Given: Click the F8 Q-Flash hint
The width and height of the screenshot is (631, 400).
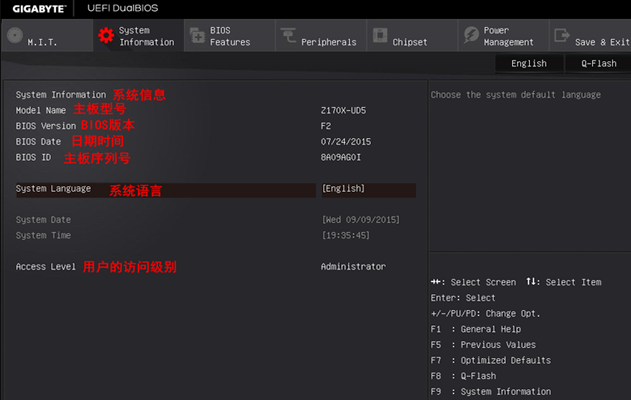Looking at the screenshot, I should 463,376.
